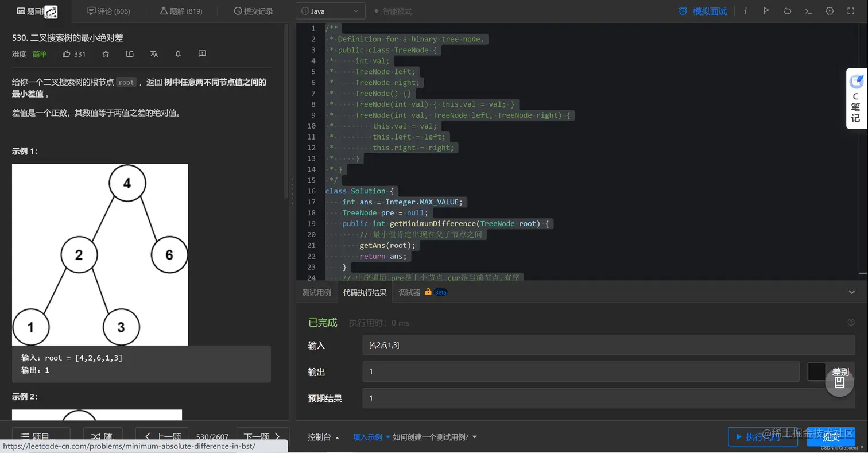Go to 上一题 previous problem
Viewport: 868px width, 453px height.
(163, 437)
